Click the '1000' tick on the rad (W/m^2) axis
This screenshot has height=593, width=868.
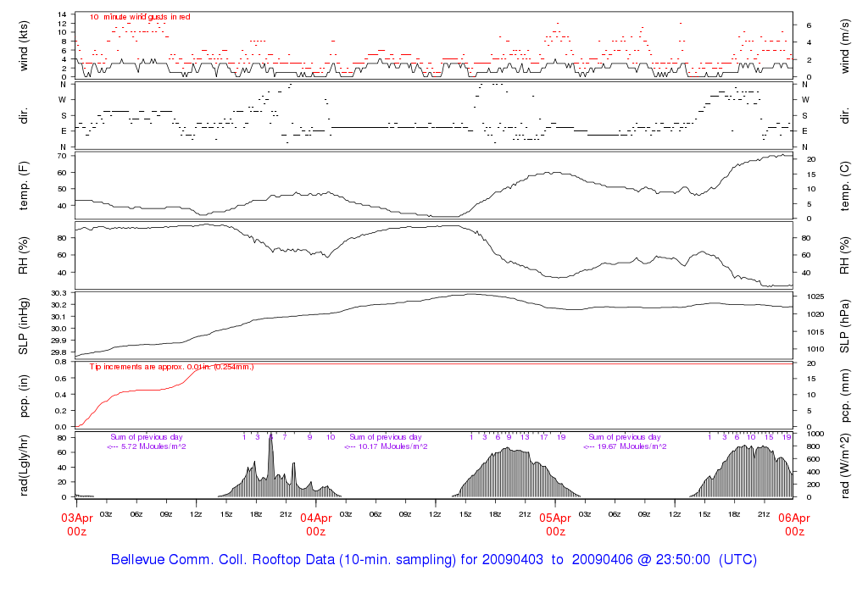coord(816,434)
